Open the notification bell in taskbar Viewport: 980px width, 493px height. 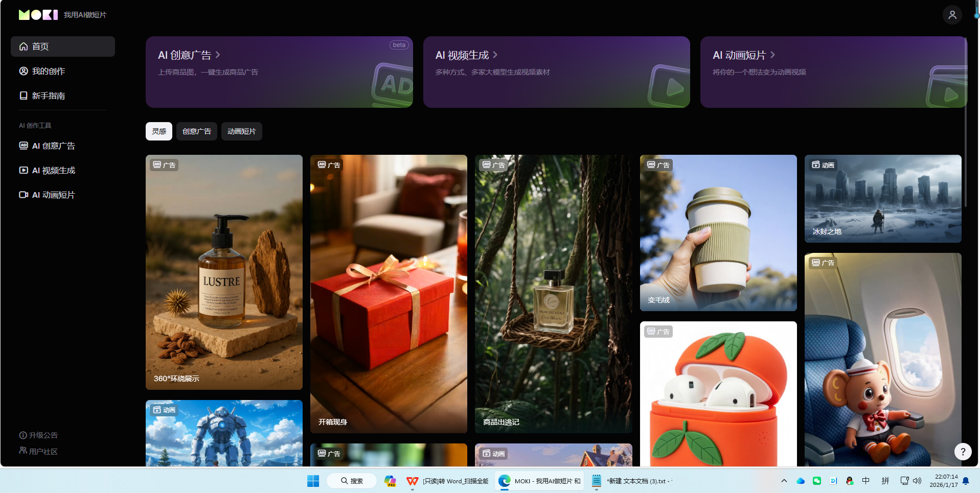966,481
